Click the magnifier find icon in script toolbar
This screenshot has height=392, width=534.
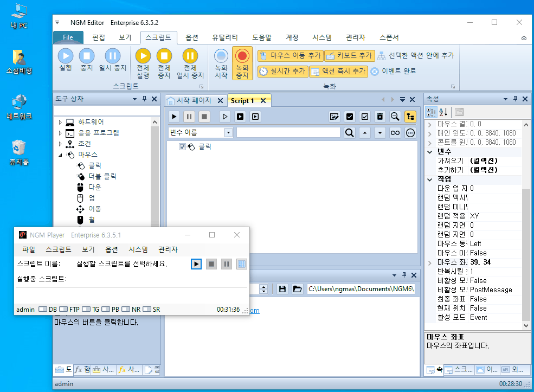coord(395,117)
